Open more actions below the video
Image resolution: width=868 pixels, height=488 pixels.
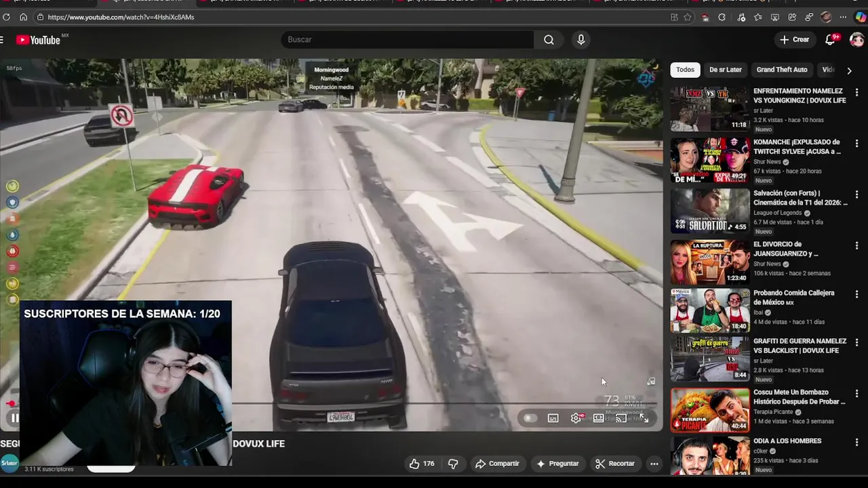pos(654,464)
